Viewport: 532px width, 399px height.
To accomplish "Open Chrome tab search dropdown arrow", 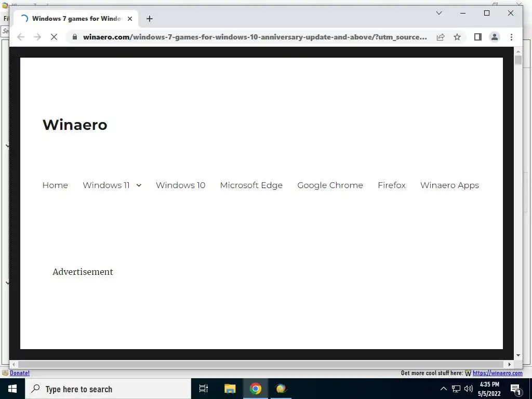I will pyautogui.click(x=438, y=13).
